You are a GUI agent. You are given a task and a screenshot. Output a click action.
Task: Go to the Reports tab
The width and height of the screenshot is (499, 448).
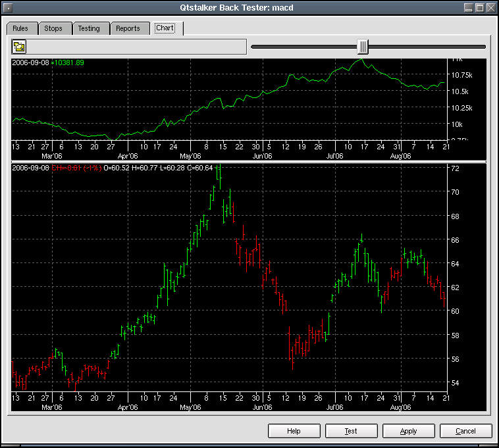pos(128,28)
